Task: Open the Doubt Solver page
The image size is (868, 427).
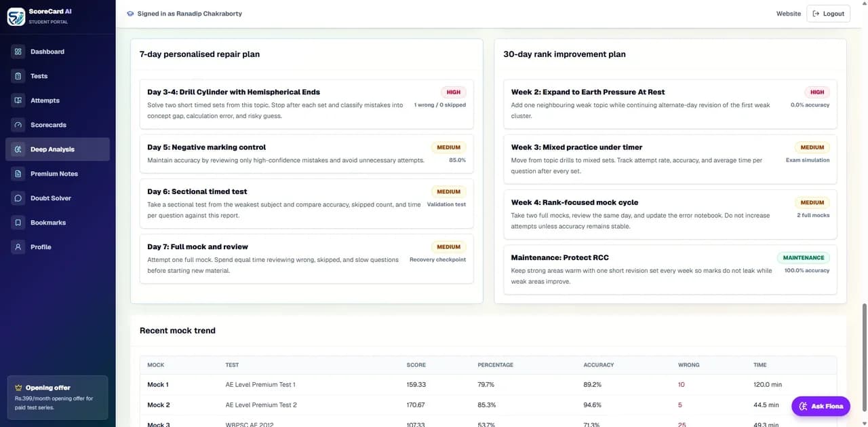Action: 58,198
